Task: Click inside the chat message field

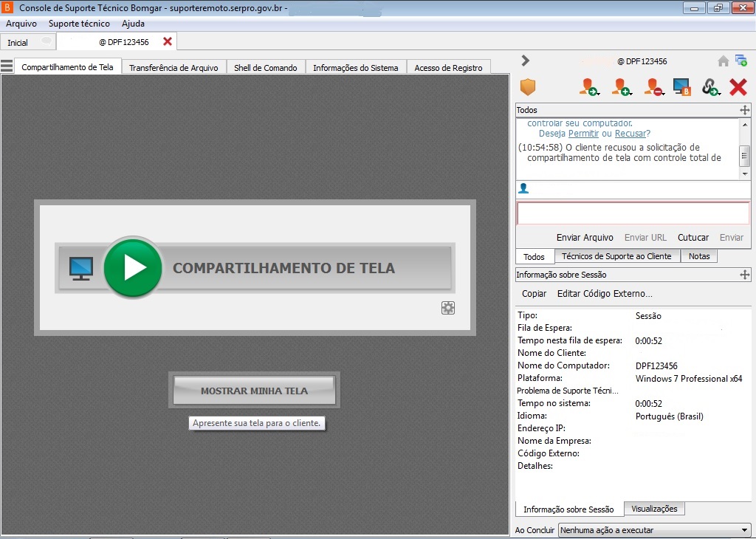Action: pos(633,213)
